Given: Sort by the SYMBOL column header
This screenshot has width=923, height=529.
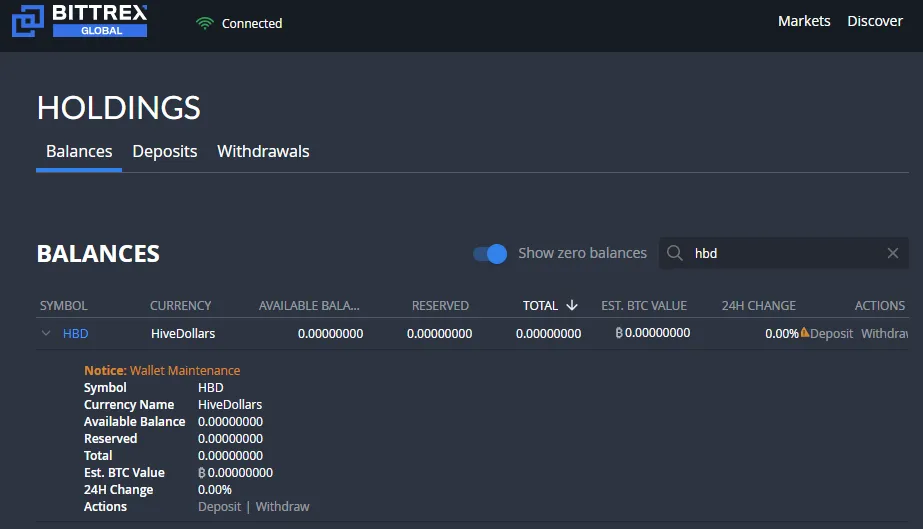Looking at the screenshot, I should tap(64, 305).
